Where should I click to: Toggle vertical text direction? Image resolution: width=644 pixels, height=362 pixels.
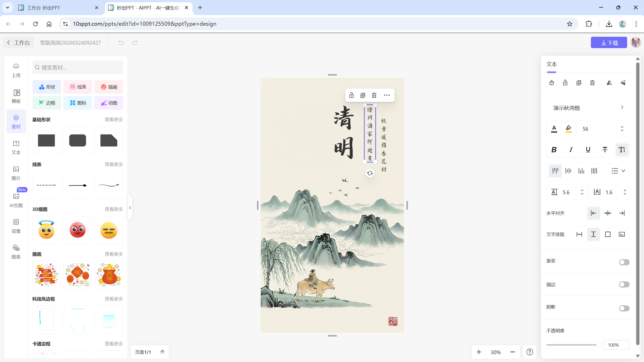click(x=622, y=150)
